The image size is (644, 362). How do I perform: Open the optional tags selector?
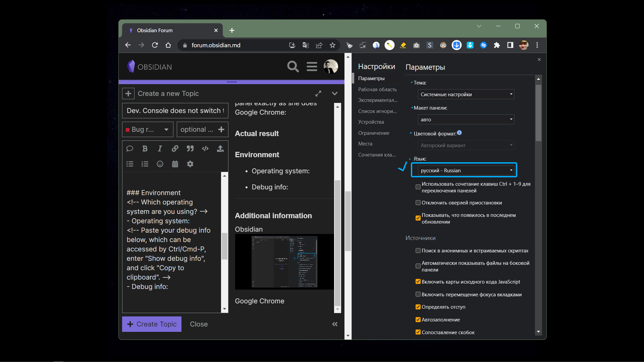pyautogui.click(x=203, y=129)
